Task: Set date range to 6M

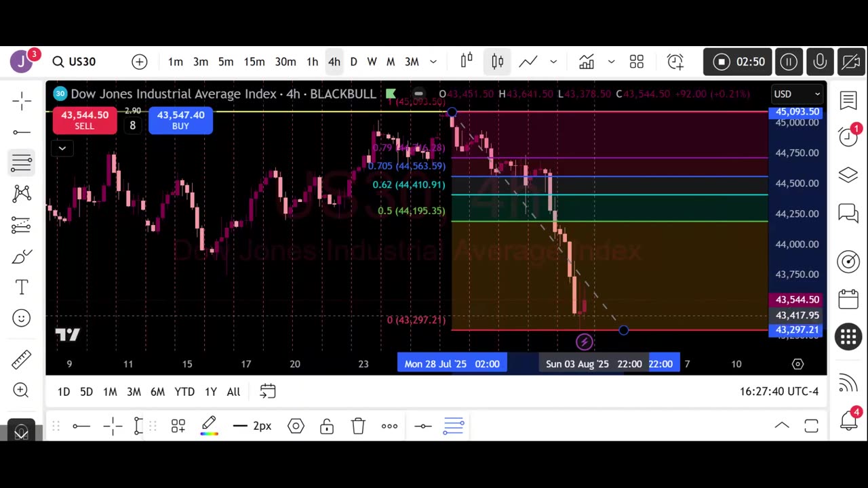Action: 157,392
